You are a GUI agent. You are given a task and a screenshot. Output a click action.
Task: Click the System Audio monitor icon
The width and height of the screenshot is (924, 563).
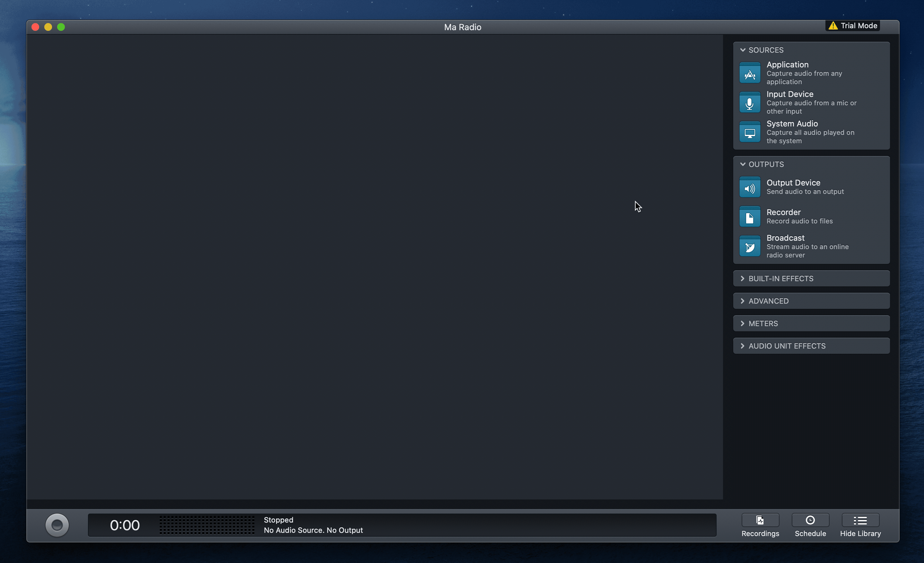pyautogui.click(x=750, y=132)
